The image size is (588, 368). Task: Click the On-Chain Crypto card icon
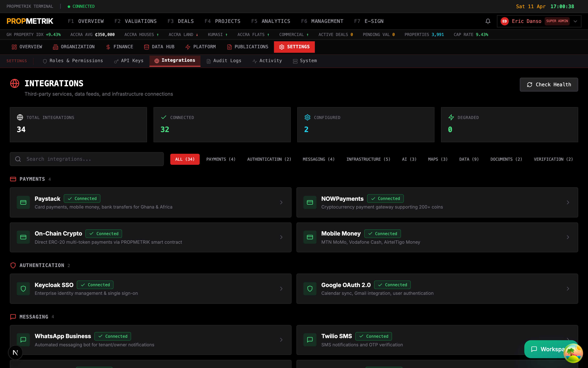pyautogui.click(x=23, y=237)
